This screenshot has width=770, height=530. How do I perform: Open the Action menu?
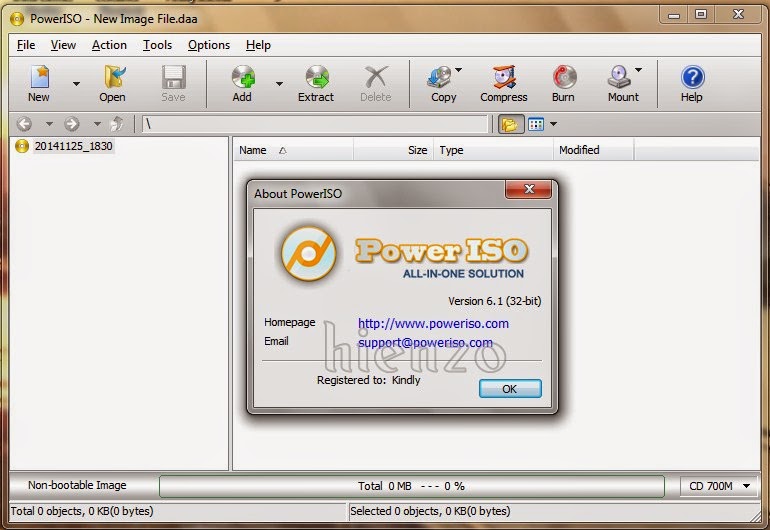[x=109, y=45]
